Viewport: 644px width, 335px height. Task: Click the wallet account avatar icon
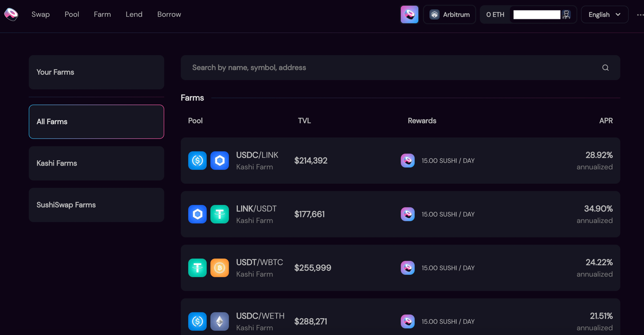pos(566,14)
